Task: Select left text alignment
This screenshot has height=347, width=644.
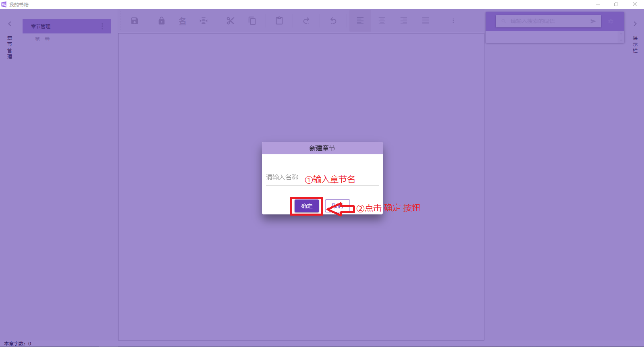Action: pos(360,21)
